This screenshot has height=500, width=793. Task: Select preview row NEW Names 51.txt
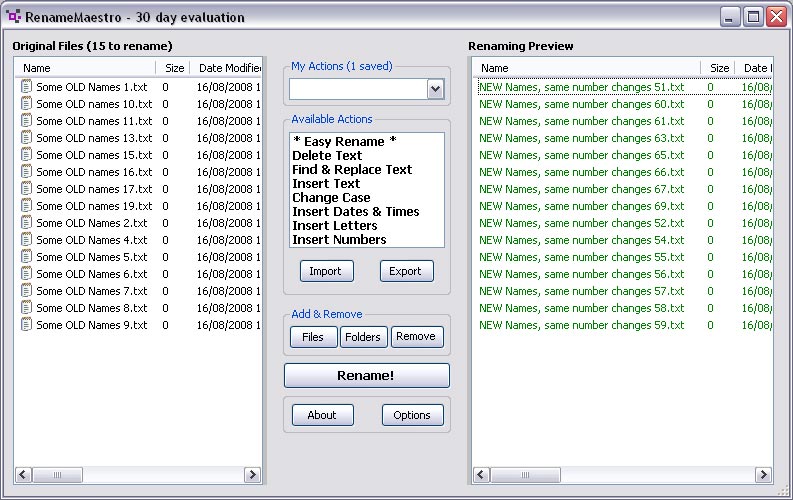(x=581, y=87)
